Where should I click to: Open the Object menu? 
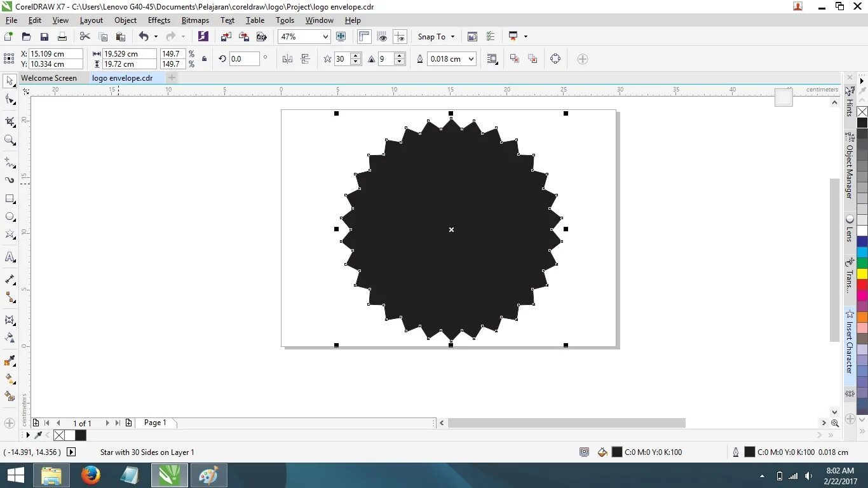125,20
